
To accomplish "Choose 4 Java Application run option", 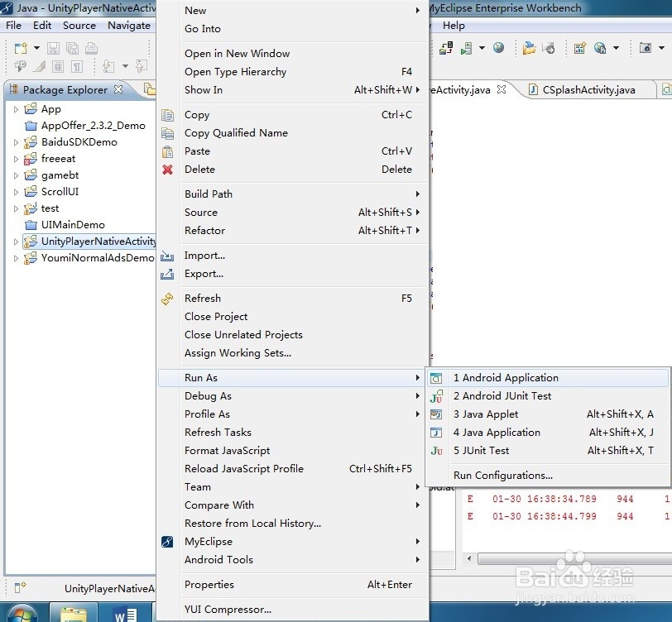I will tap(548, 433).
